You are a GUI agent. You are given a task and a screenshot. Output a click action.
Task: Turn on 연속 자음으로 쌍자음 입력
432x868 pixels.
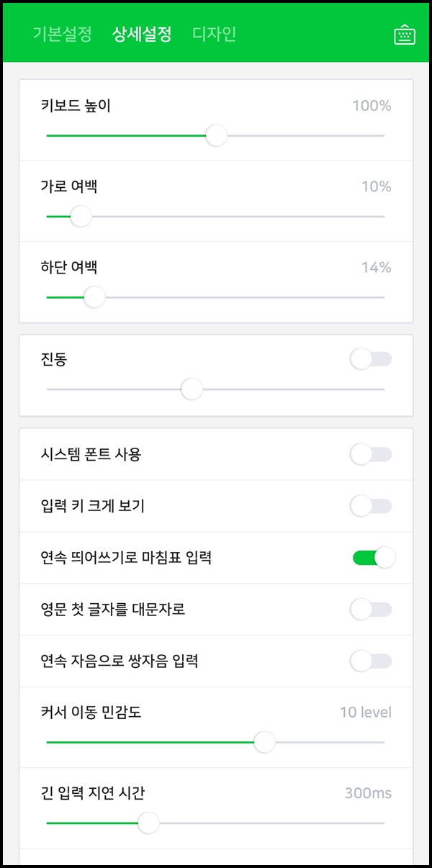tap(370, 661)
